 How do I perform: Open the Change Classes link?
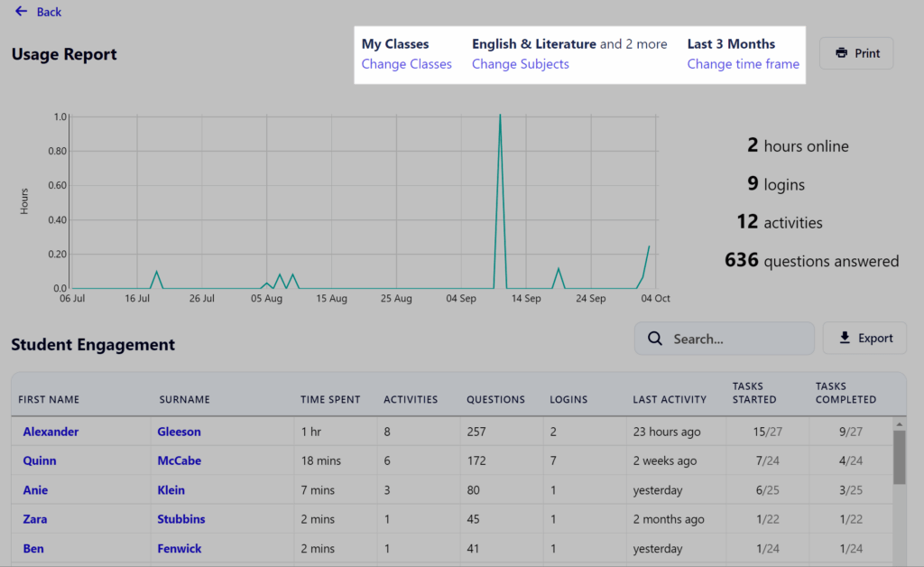coord(407,64)
